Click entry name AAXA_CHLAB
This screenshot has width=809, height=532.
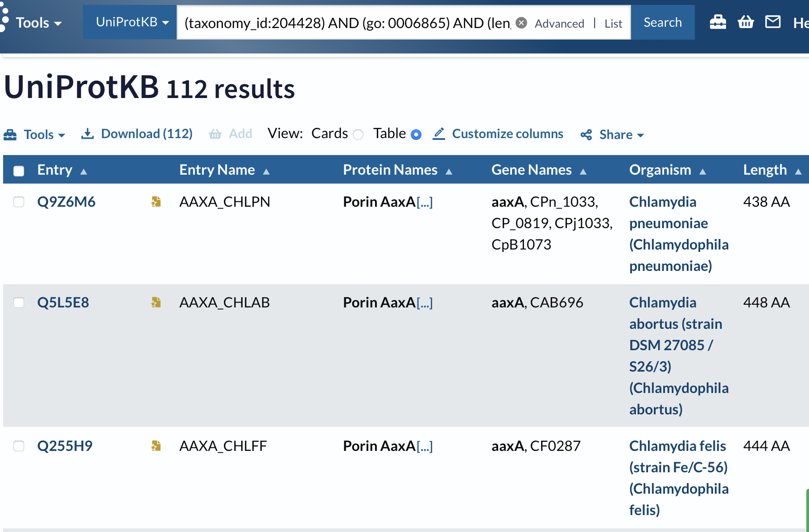(x=224, y=303)
